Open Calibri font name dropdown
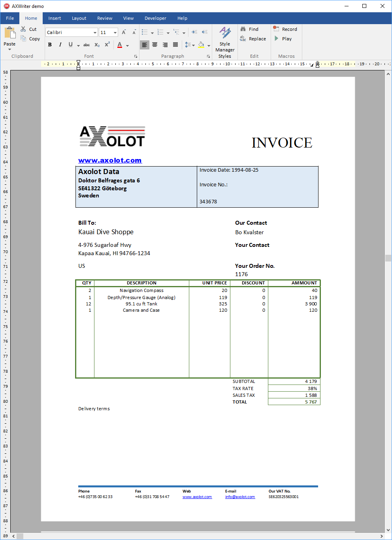 tap(95, 32)
